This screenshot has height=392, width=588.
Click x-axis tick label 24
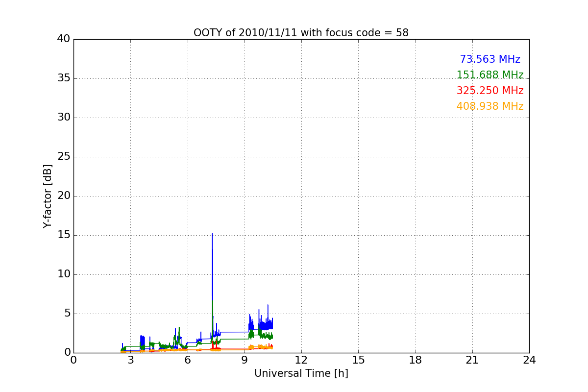[x=529, y=359]
